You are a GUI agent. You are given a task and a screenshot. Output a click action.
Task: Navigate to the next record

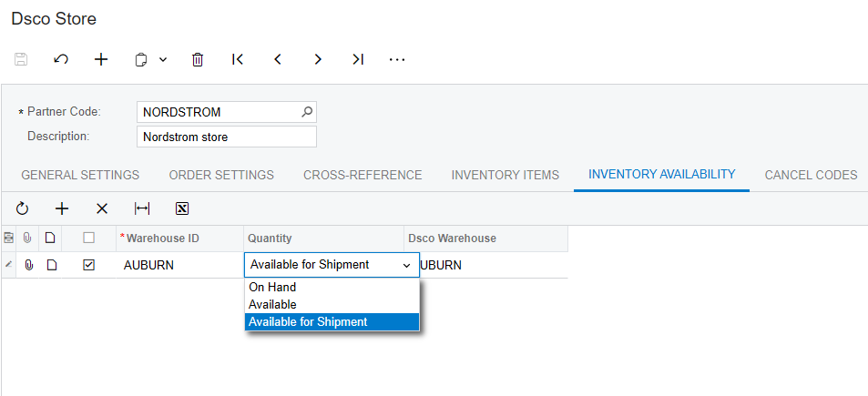318,59
